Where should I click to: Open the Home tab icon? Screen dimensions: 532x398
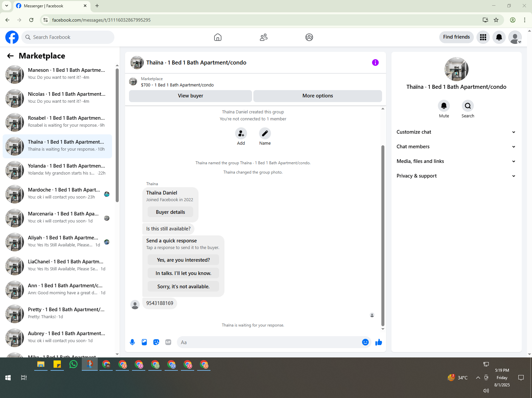[x=218, y=37]
